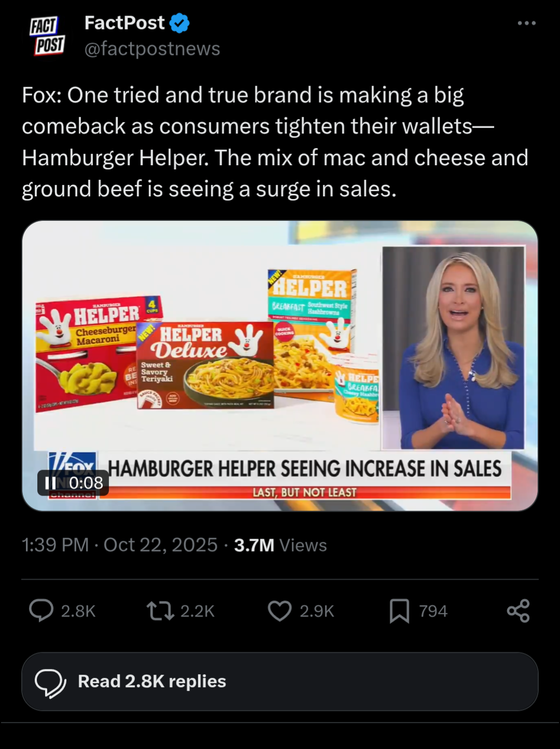
Task: Click the 794 bookmark count
Action: (433, 611)
